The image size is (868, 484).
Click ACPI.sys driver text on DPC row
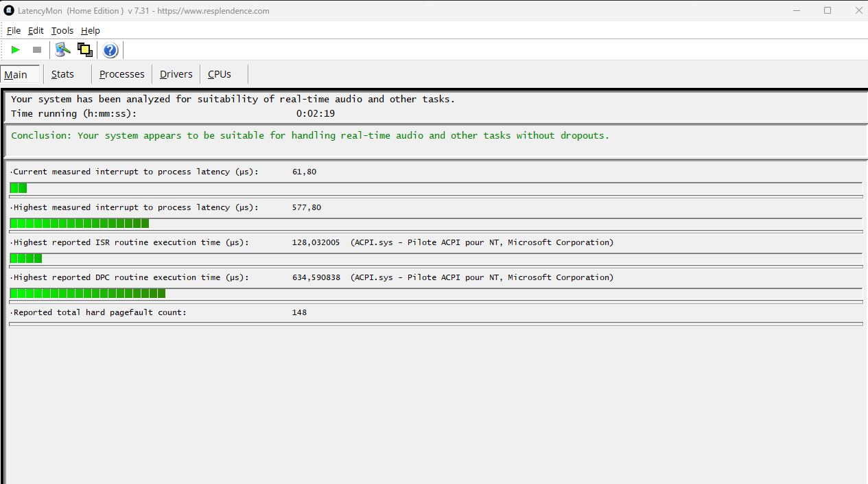pyautogui.click(x=482, y=277)
